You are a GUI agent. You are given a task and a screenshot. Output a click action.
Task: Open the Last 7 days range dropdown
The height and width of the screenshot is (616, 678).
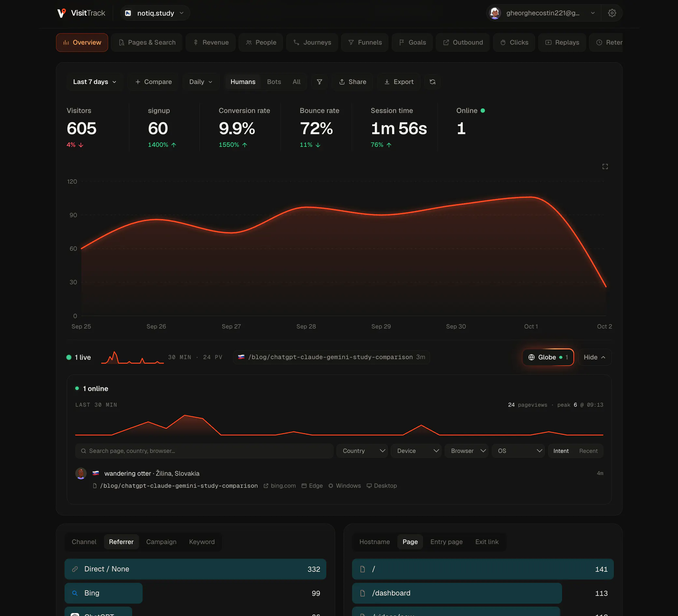point(94,82)
